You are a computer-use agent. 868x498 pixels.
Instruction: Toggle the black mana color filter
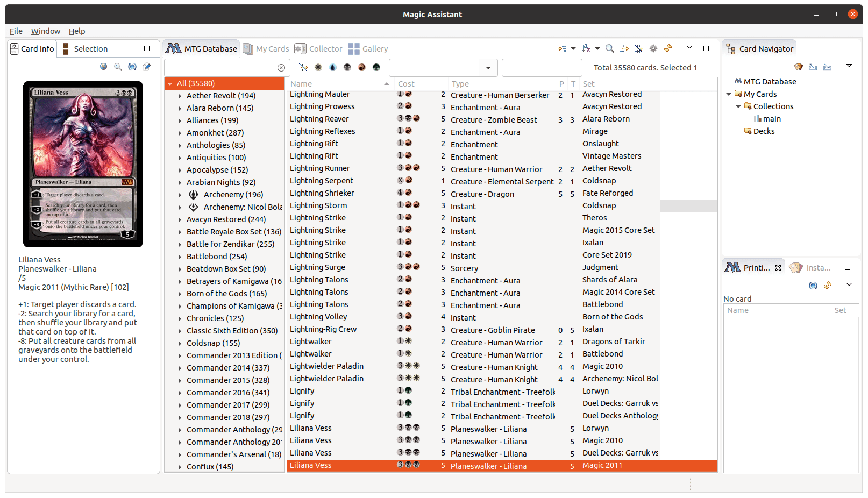tap(347, 67)
